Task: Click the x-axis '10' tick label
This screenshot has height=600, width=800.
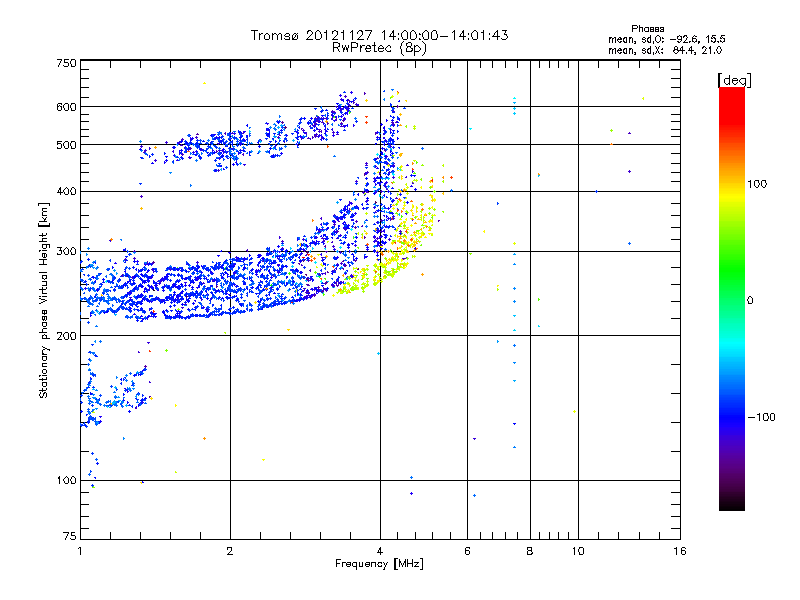Action: tap(578, 551)
